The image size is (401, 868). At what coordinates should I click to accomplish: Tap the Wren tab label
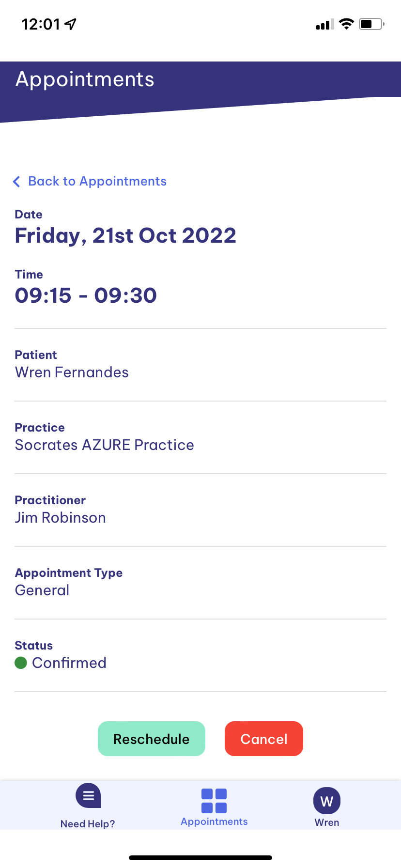click(327, 822)
